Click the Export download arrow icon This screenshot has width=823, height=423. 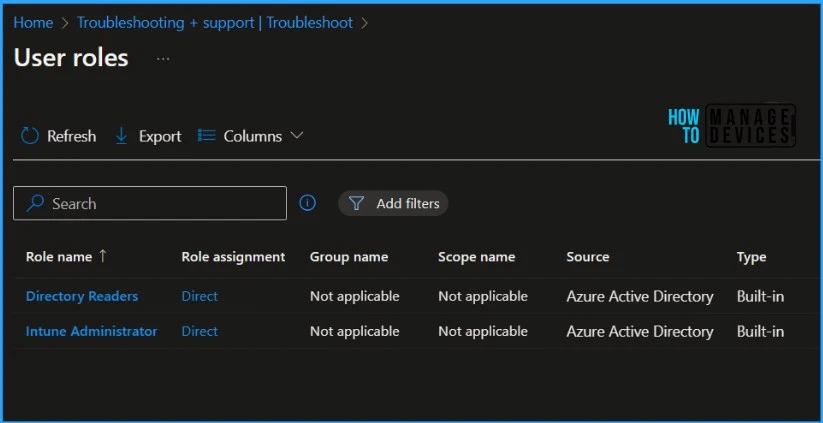point(121,136)
